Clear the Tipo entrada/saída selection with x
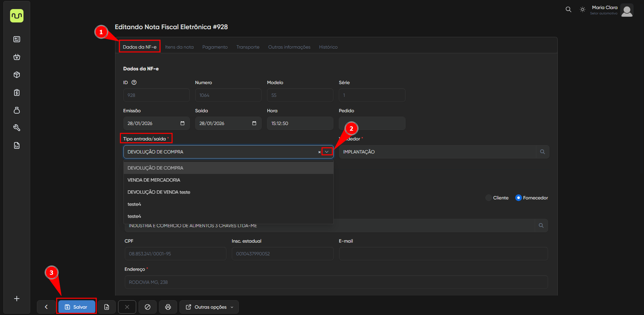644x315 pixels. (x=319, y=152)
